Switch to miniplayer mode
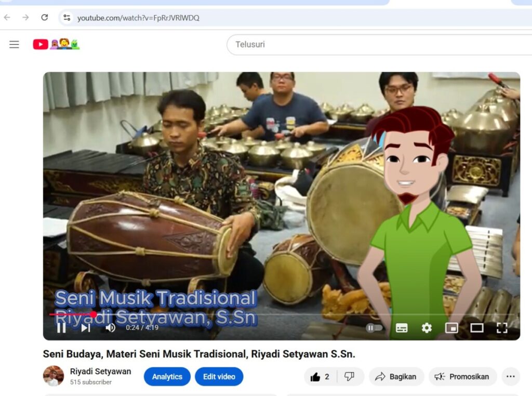 [451, 328]
